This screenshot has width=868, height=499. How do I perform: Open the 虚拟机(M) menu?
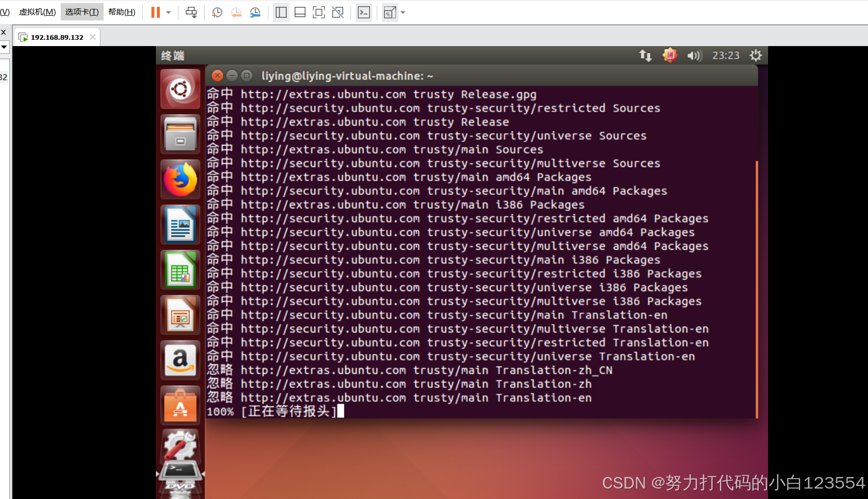pos(37,12)
